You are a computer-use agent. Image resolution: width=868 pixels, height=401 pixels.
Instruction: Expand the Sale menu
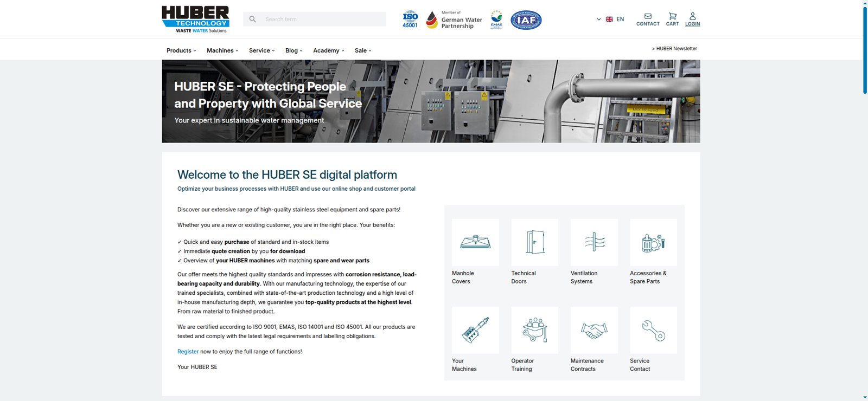pos(363,50)
